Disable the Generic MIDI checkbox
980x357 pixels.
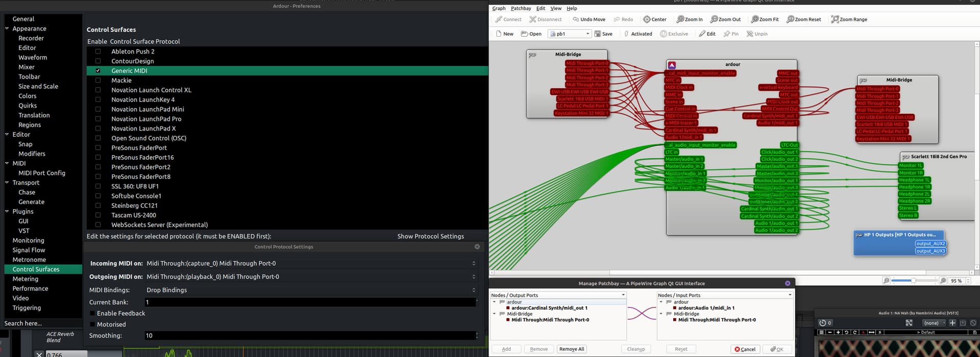(98, 71)
